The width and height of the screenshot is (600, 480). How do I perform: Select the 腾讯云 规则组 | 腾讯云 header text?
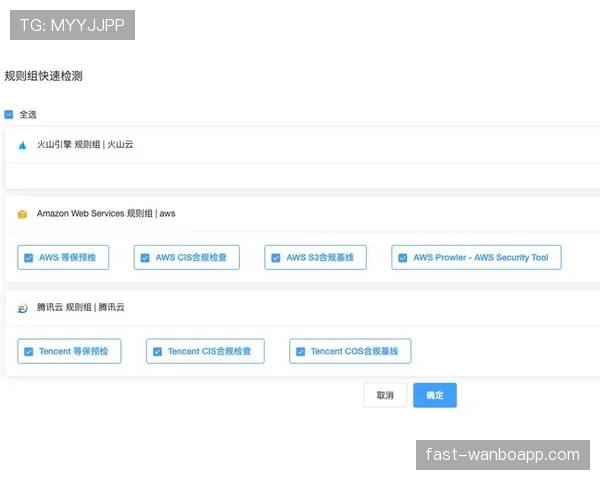80,307
